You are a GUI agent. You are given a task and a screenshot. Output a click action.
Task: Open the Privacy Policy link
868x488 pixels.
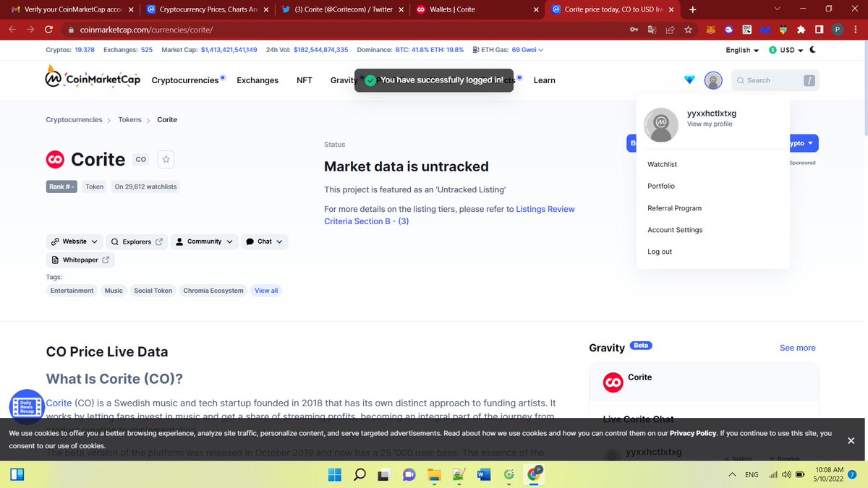(x=693, y=433)
